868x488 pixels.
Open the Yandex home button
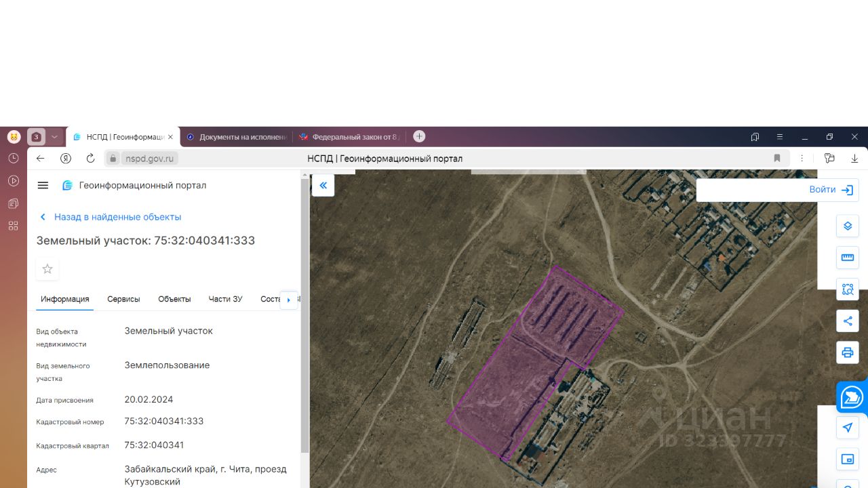66,159
